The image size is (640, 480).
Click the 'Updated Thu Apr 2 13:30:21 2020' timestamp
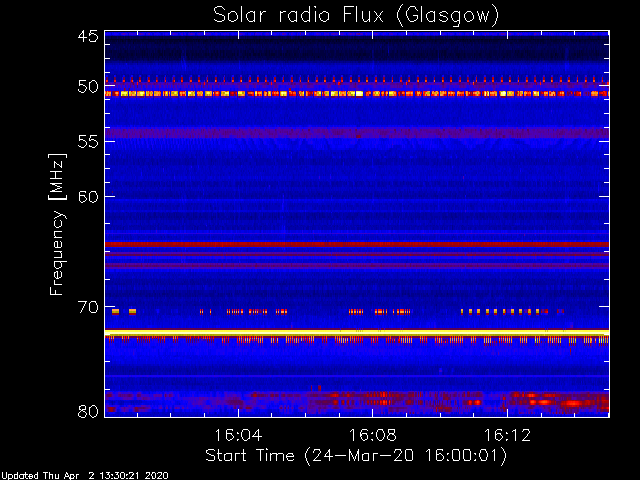click(84, 476)
